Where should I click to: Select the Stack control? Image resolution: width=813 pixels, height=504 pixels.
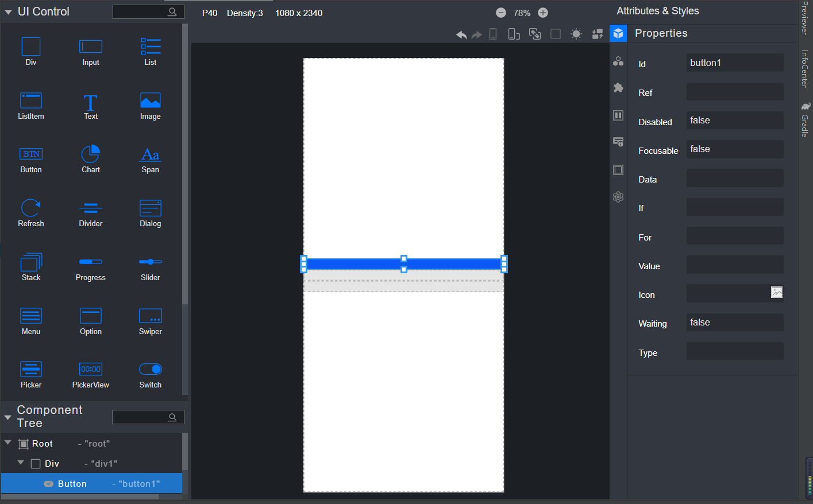point(31,267)
